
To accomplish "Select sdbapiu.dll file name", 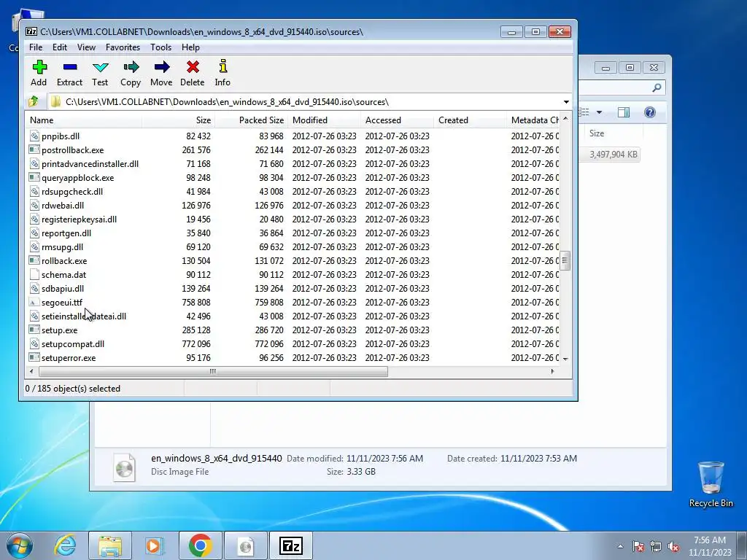I will tap(63, 288).
